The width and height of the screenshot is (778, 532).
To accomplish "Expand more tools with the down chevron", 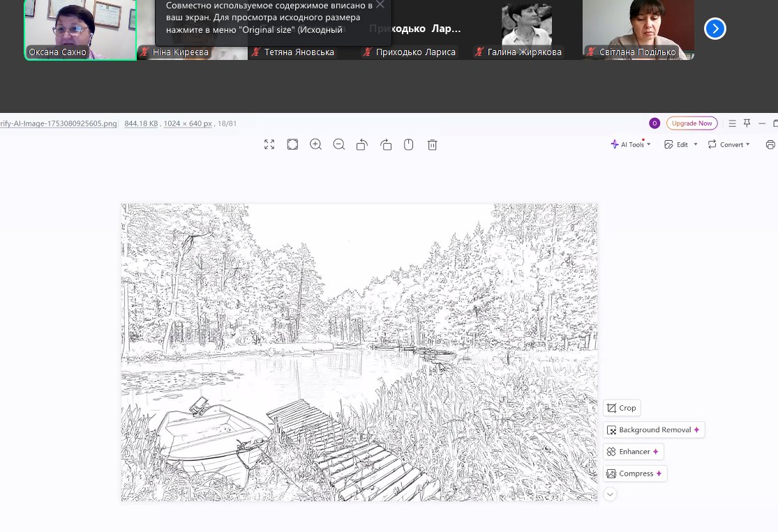I will coord(610,494).
